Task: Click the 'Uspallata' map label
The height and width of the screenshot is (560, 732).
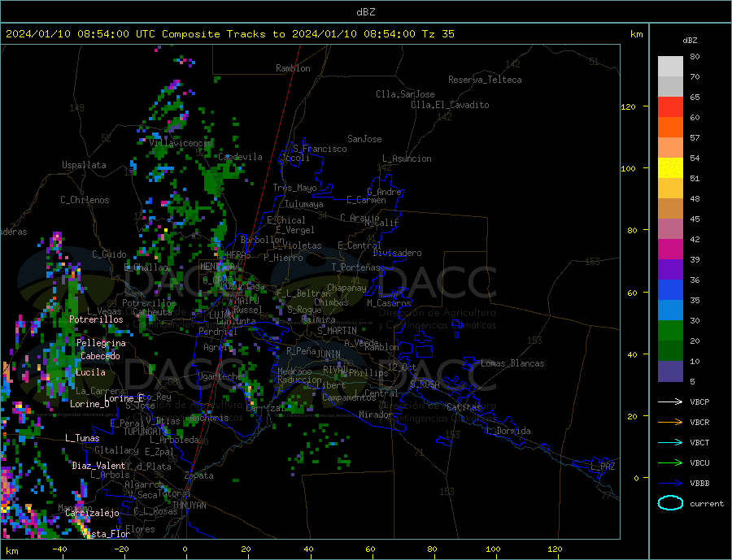Action: [84, 165]
